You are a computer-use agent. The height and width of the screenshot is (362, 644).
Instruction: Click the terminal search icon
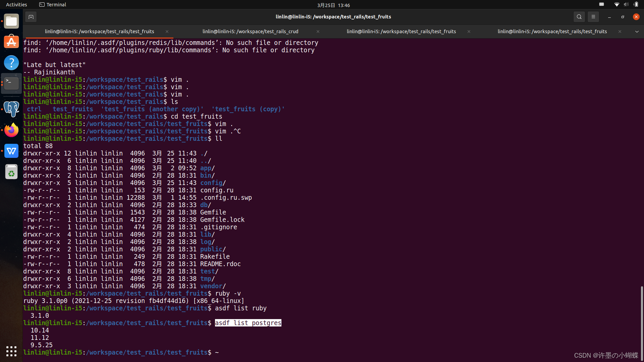(579, 17)
